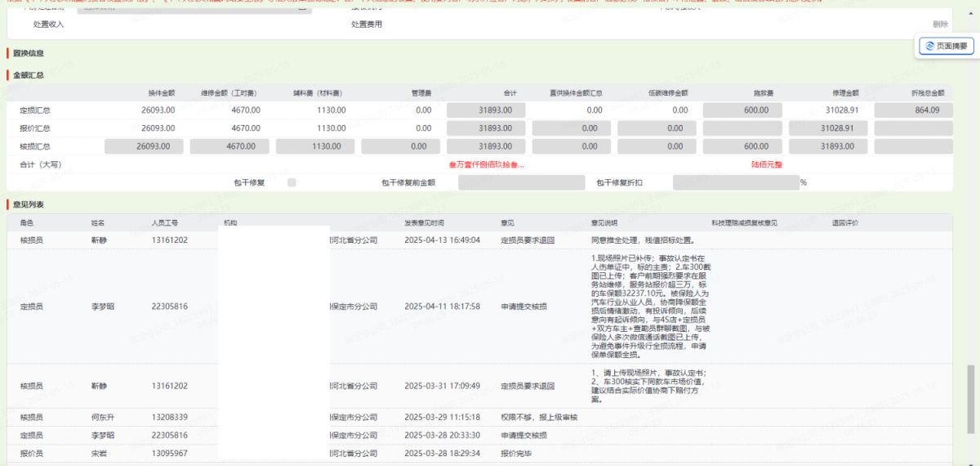The image size is (980, 466).
Task: Select the opinion row dated 2025-04-13 16:49:04
Action: [442, 240]
